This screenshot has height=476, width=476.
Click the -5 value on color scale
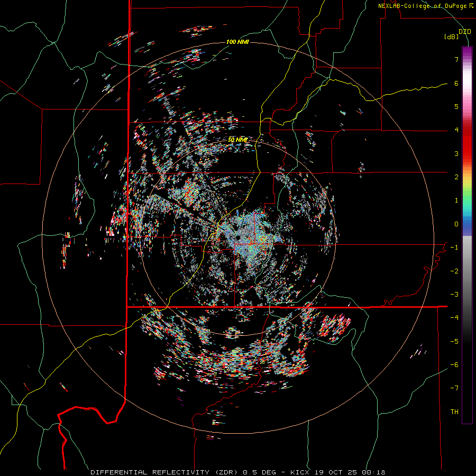pos(454,341)
